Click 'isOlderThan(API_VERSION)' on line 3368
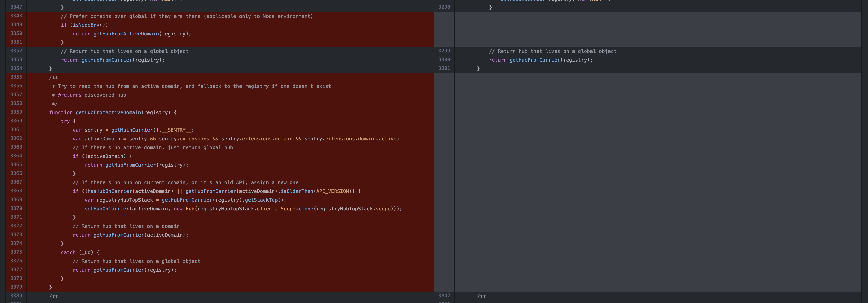Image resolution: width=868 pixels, height=303 pixels. point(316,192)
